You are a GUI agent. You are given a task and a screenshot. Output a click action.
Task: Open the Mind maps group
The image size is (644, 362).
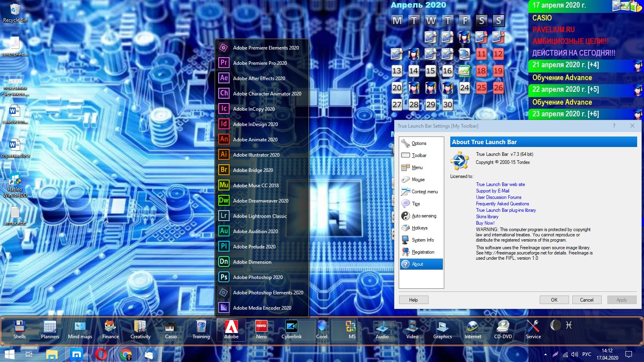[x=80, y=330]
